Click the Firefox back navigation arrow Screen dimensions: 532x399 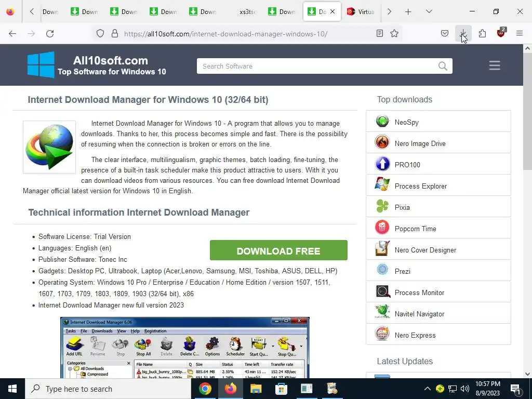(x=12, y=34)
